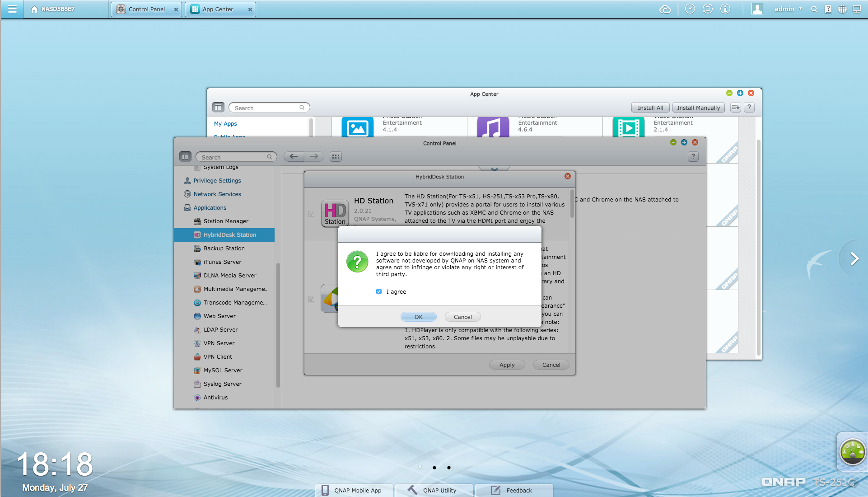The width and height of the screenshot is (868, 497).
Task: Select HybridDesk Station in sidebar
Action: click(224, 234)
